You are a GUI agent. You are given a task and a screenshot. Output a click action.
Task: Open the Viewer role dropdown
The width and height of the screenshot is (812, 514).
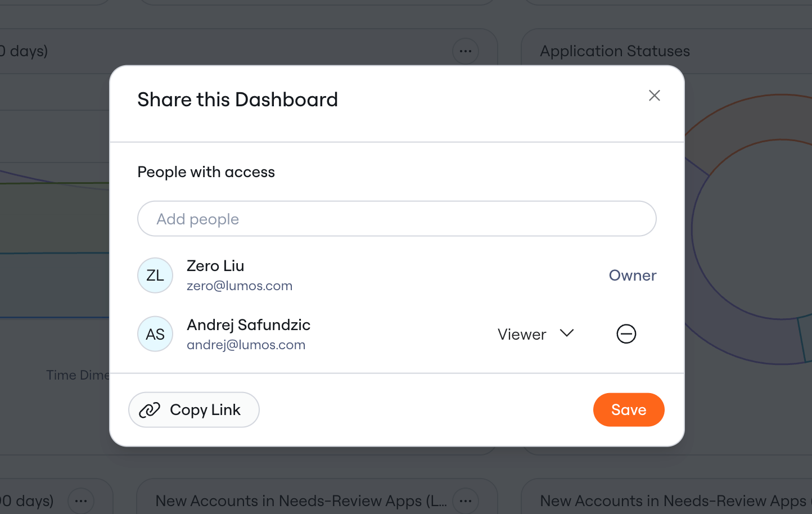536,334
